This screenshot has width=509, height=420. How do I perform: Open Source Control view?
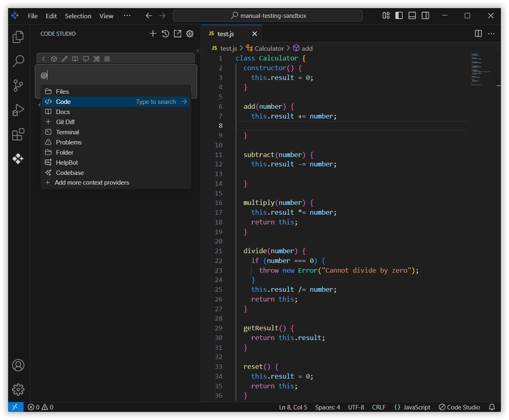click(18, 86)
